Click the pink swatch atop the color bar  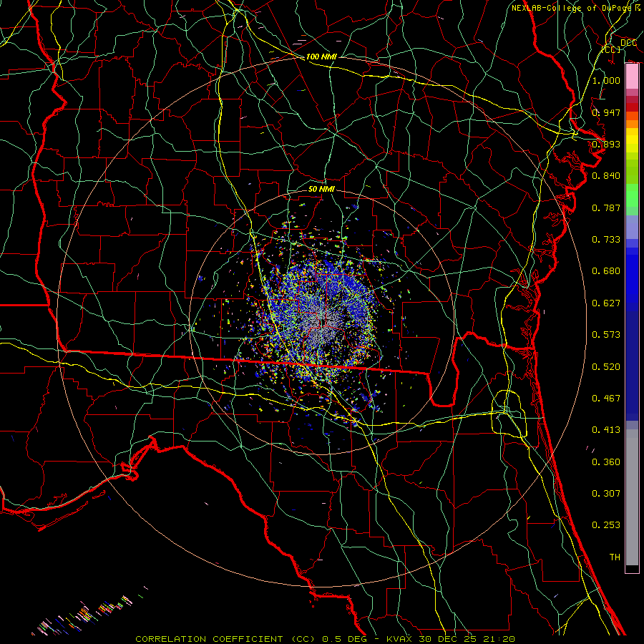[x=632, y=77]
